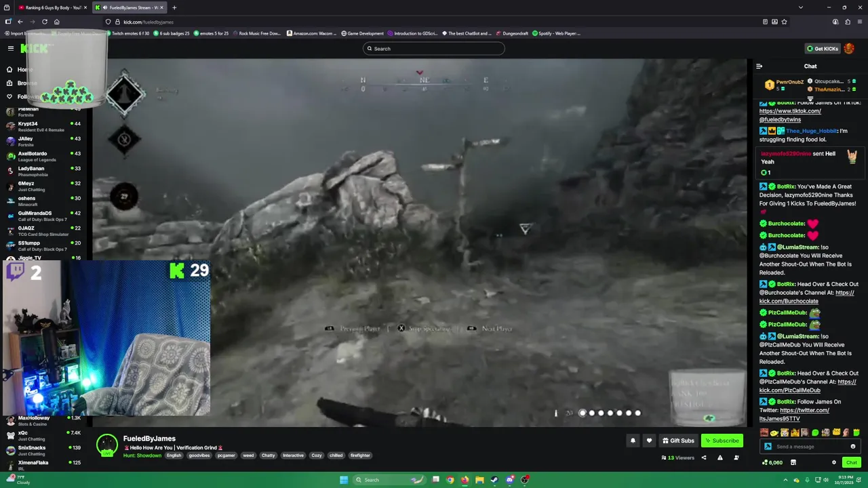This screenshot has width=868, height=488.
Task: Open the 13 Viewers list
Action: pos(677,457)
